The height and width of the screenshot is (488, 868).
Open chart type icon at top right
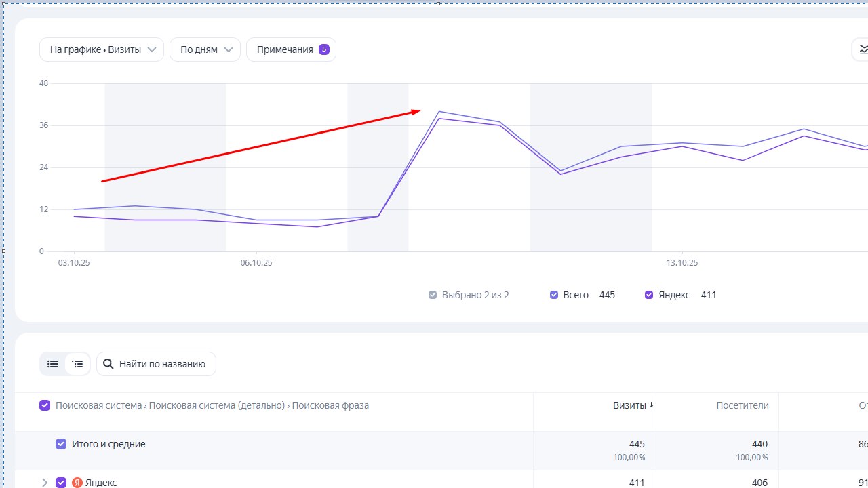point(862,49)
